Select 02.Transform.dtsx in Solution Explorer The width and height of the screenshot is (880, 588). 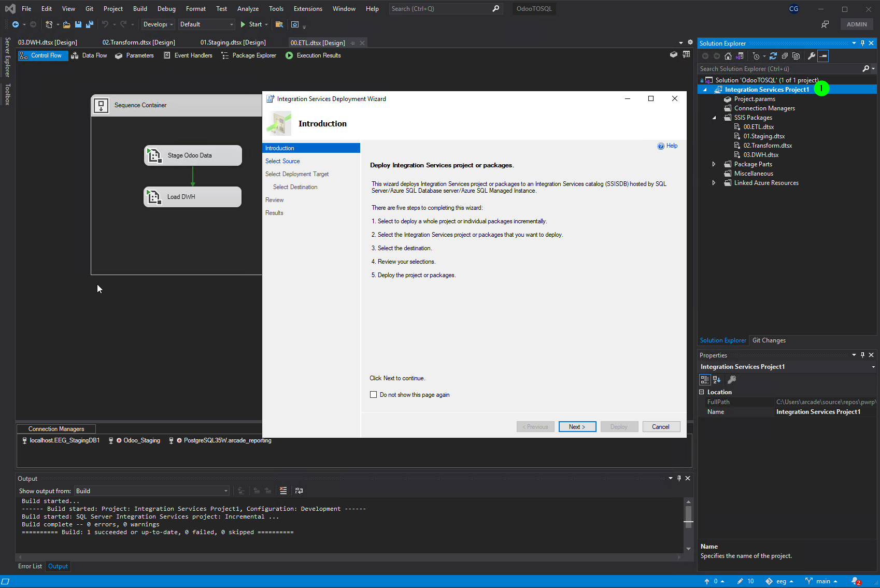[x=768, y=146]
